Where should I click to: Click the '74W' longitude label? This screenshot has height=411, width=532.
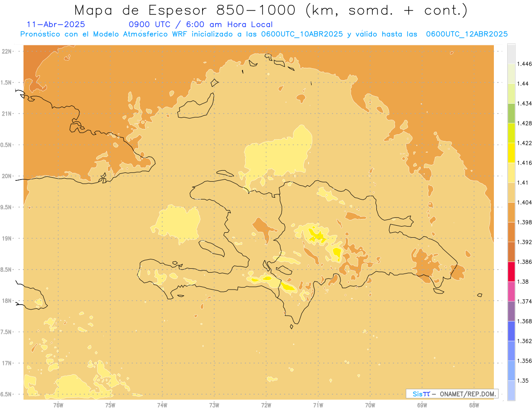[162, 405]
